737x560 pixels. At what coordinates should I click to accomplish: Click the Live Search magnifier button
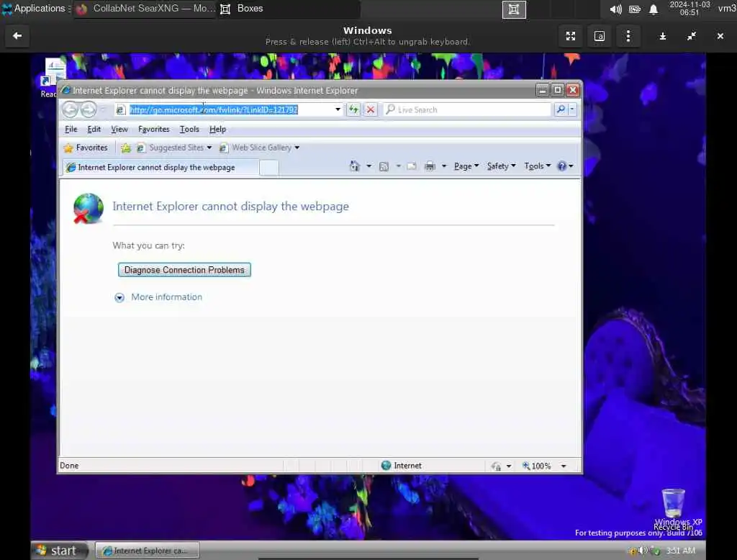(561, 109)
